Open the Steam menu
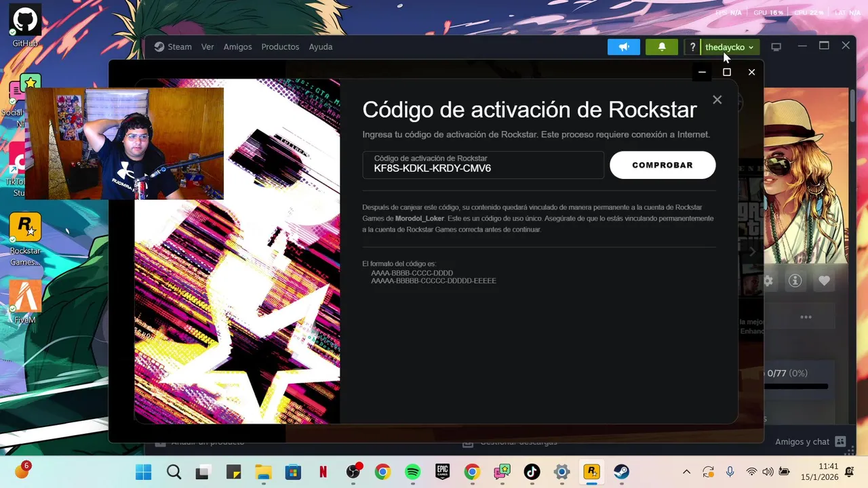 [173, 47]
